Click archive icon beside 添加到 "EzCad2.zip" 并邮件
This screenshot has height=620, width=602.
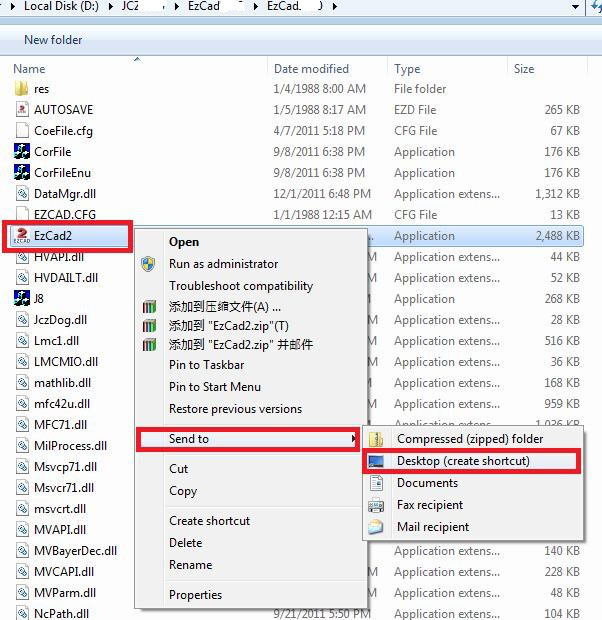149,345
